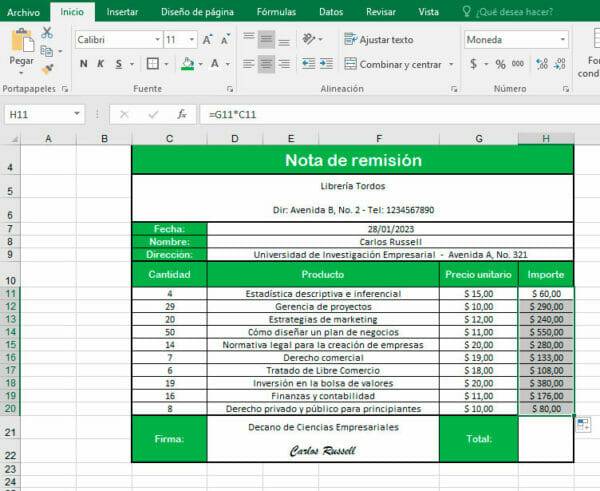The image size is (600, 491).
Task: Open the font color dropdown arrow
Action: [228, 64]
